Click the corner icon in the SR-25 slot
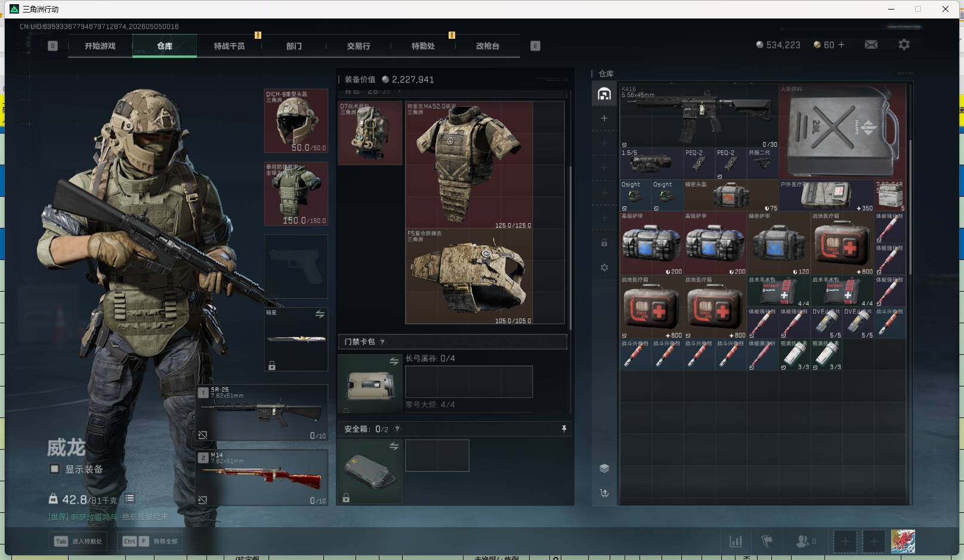Image resolution: width=964 pixels, height=560 pixels. click(x=203, y=435)
